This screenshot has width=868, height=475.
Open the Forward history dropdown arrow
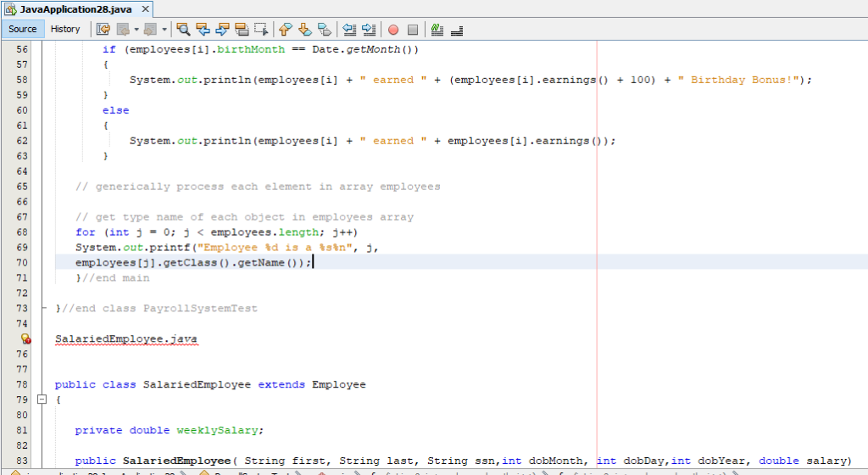click(x=164, y=30)
